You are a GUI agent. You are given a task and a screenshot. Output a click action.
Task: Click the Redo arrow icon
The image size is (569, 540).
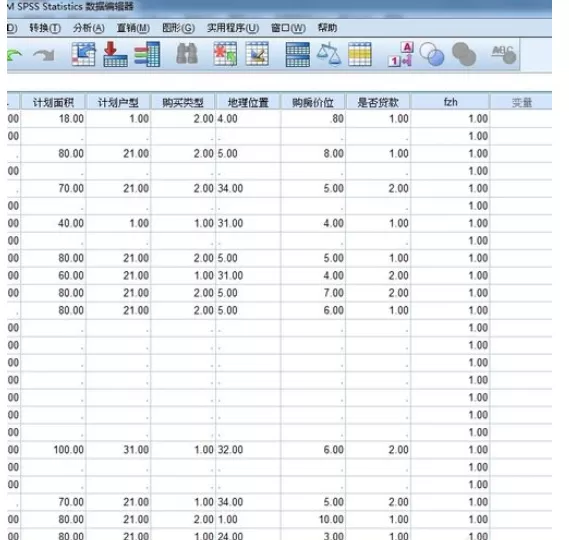[44, 56]
